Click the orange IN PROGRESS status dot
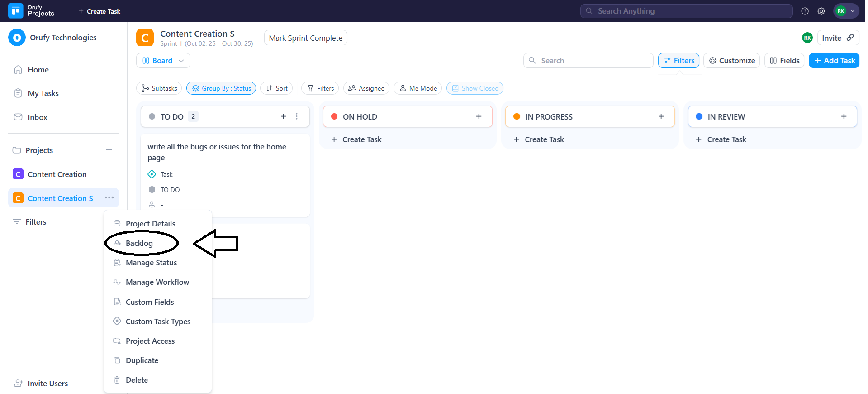This screenshot has height=394, width=868. (x=517, y=116)
